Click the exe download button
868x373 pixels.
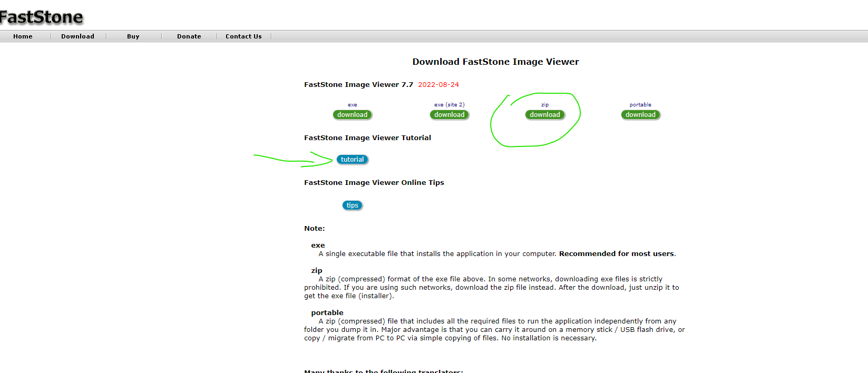[x=353, y=115]
